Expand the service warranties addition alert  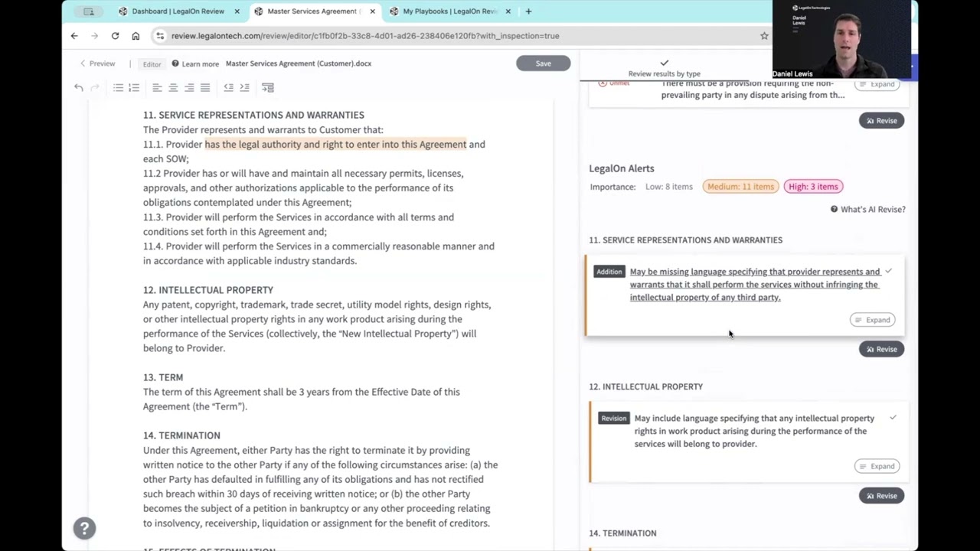872,320
